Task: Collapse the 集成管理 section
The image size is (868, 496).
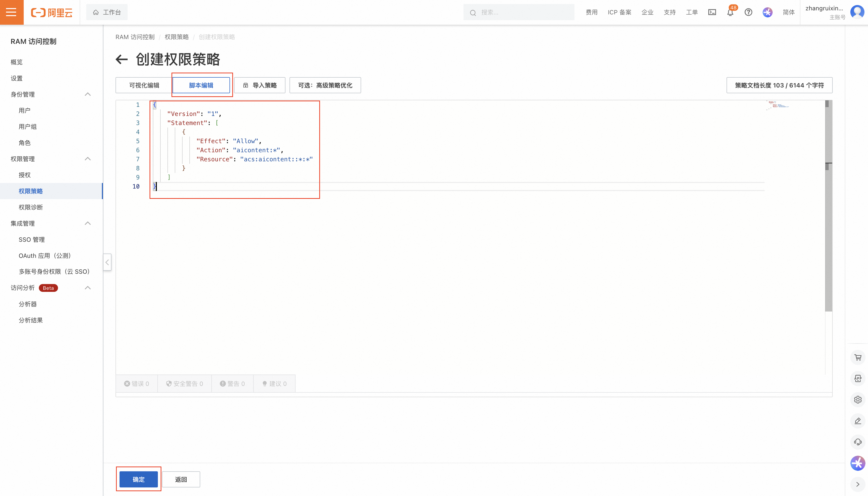Action: click(x=88, y=224)
